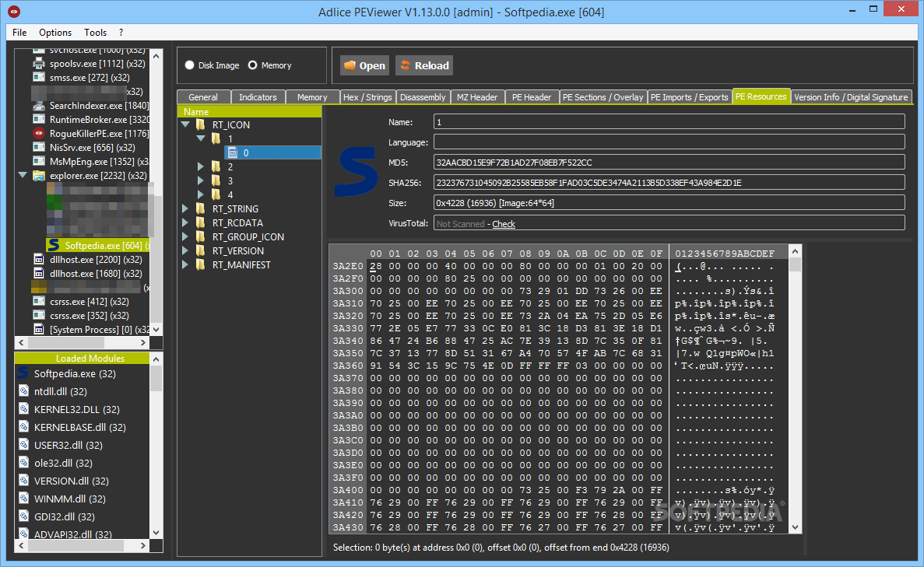924x567 pixels.
Task: Click the large blue S icon preview
Action: [x=357, y=172]
